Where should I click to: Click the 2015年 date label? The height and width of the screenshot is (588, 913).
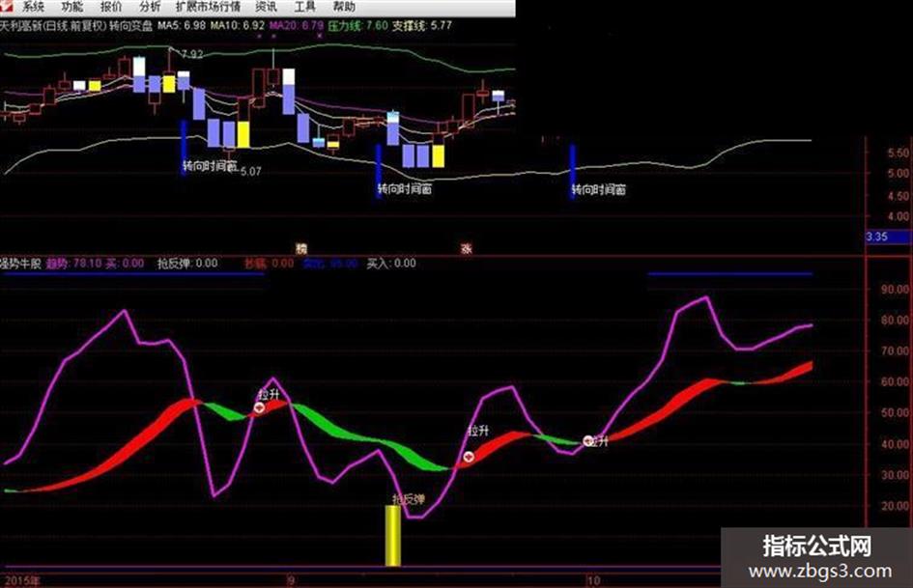coord(22,581)
